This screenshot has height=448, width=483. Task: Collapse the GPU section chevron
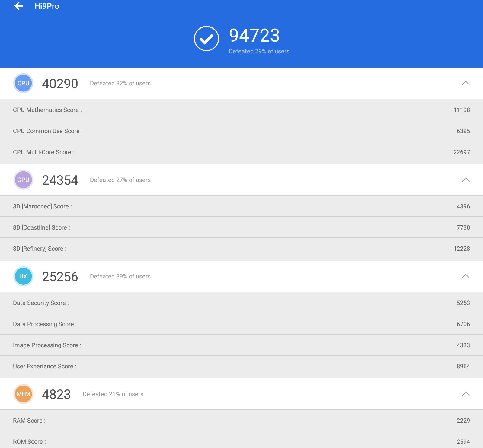pos(466,180)
